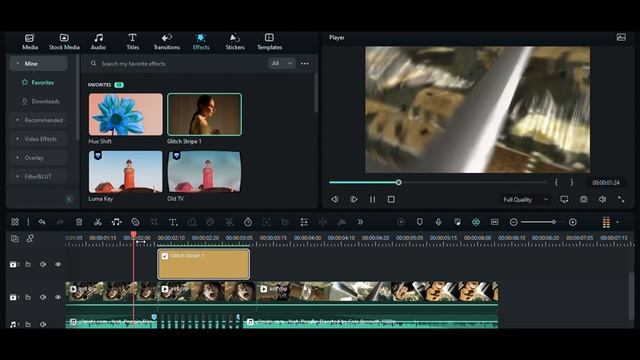The width and height of the screenshot is (640, 360).
Task: Click the player progress slider handle
Action: tap(398, 182)
